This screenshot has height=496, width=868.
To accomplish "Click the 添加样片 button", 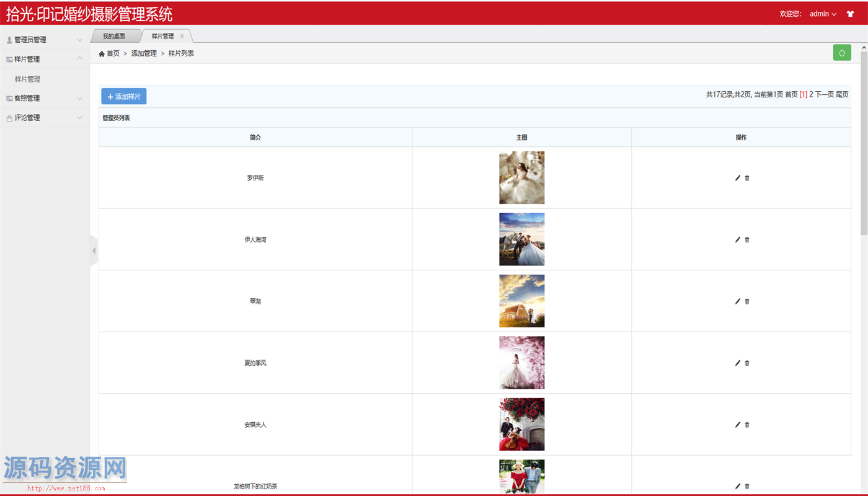I will [124, 97].
